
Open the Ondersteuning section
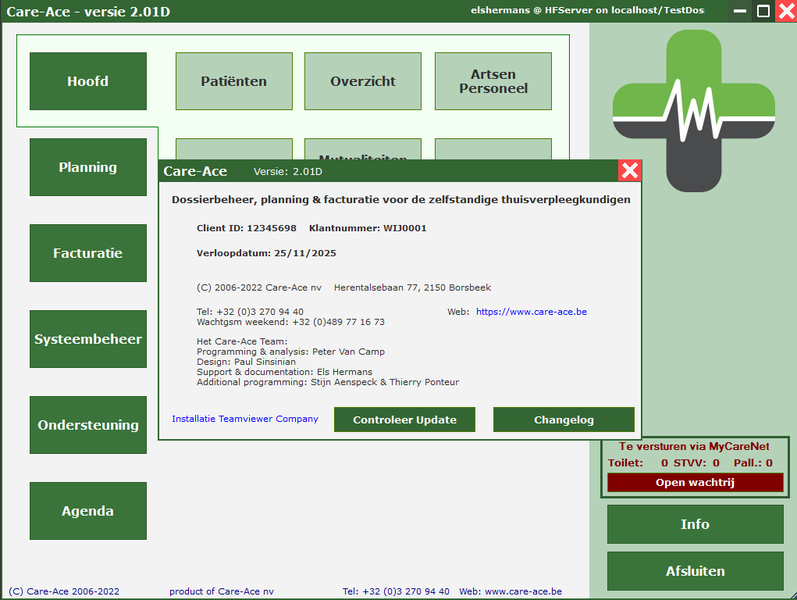click(88, 425)
